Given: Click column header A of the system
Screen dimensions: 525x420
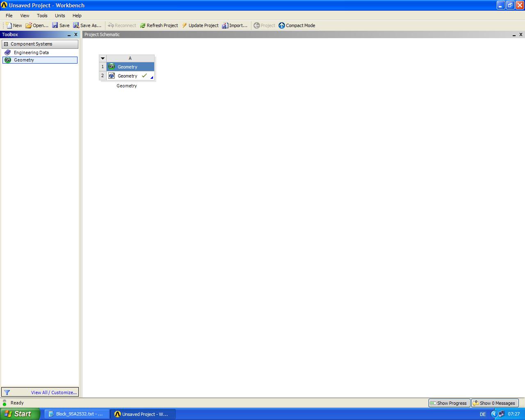Looking at the screenshot, I should tap(130, 58).
